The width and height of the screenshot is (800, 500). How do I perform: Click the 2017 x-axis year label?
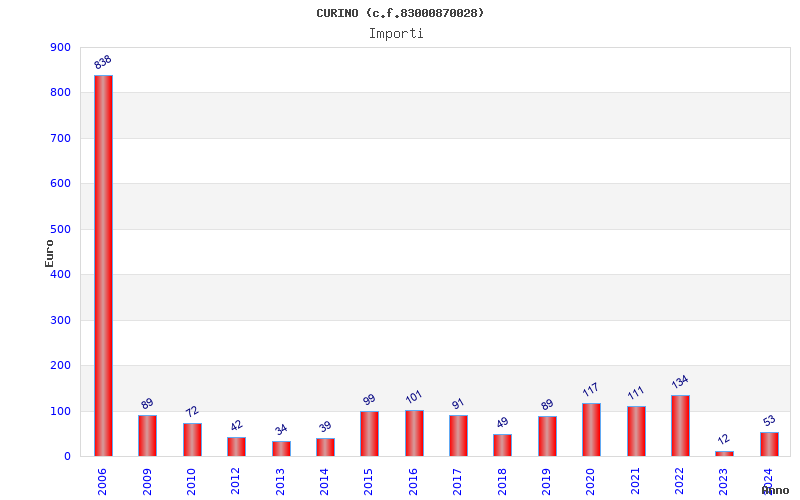[457, 482]
